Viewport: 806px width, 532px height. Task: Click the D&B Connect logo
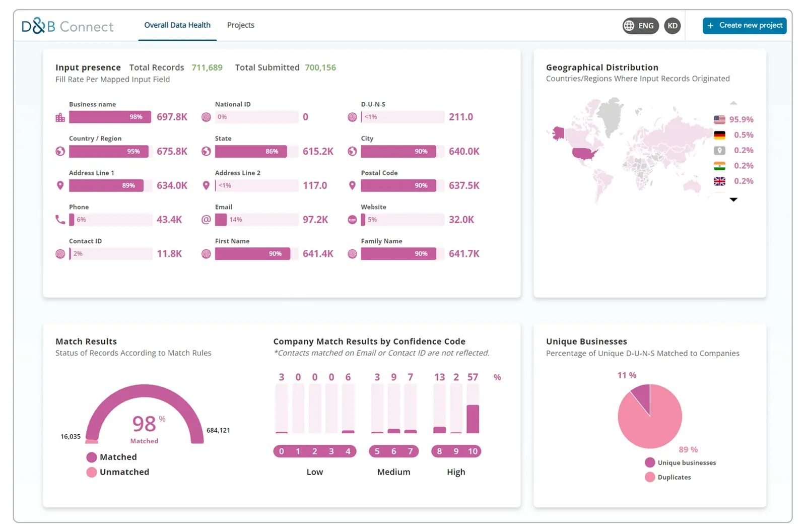tap(68, 26)
